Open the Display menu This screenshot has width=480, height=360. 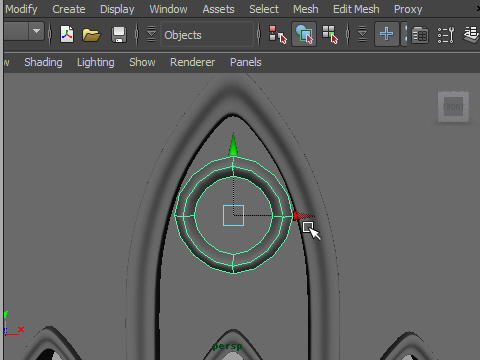pos(117,9)
